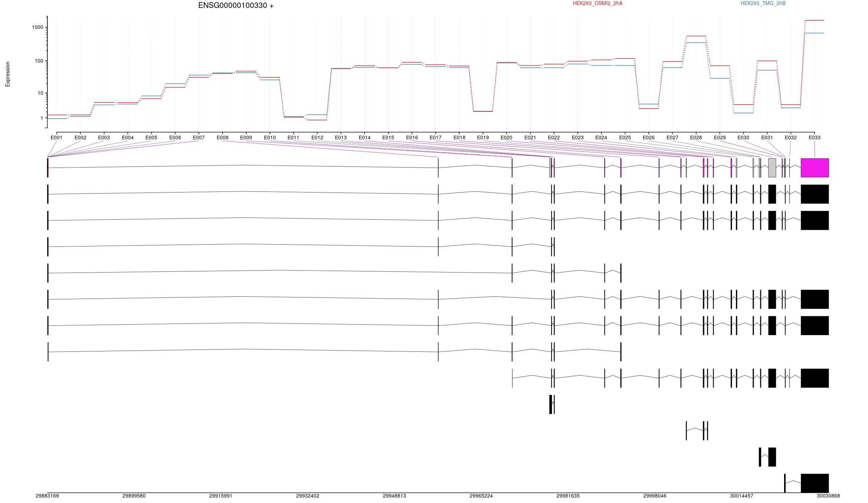
Task: Click genomic coordinate 29981635
Action: pos(568,496)
